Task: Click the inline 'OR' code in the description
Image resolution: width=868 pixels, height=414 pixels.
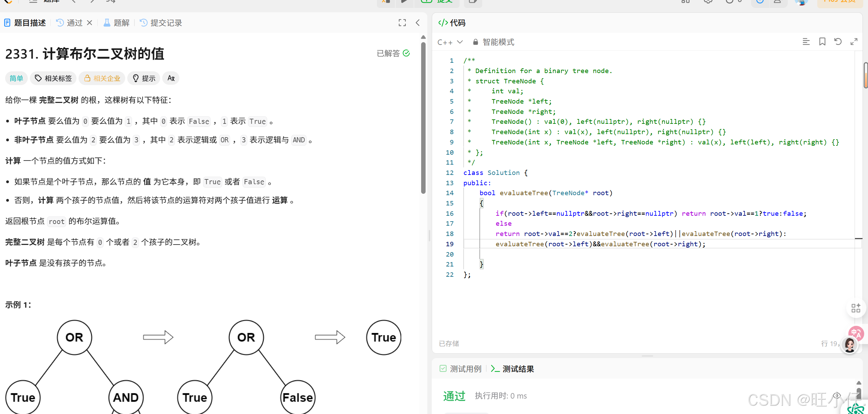Action: point(225,140)
